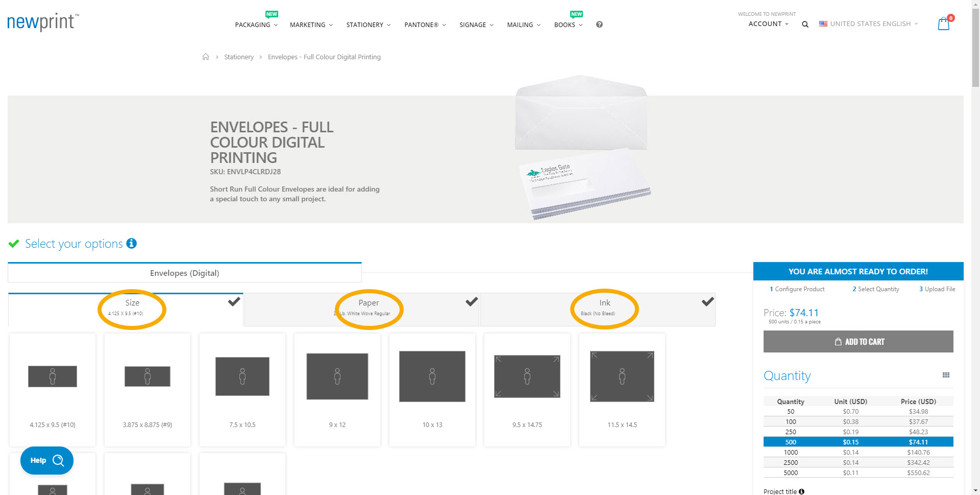Click the envelope product image

coord(582,148)
